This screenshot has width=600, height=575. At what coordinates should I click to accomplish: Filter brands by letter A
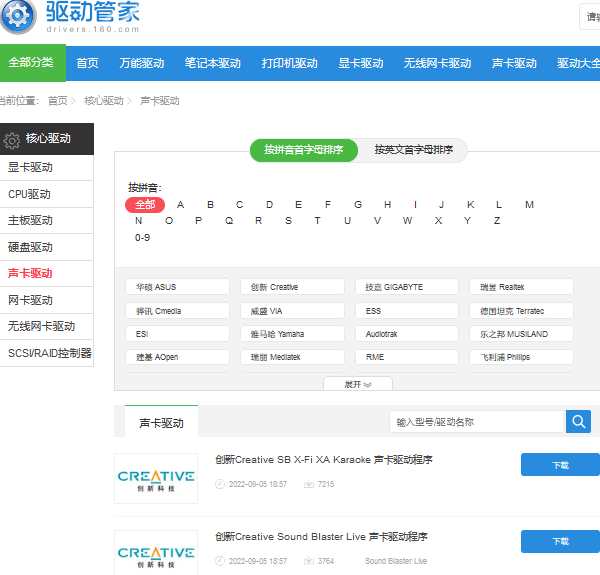pyautogui.click(x=181, y=205)
